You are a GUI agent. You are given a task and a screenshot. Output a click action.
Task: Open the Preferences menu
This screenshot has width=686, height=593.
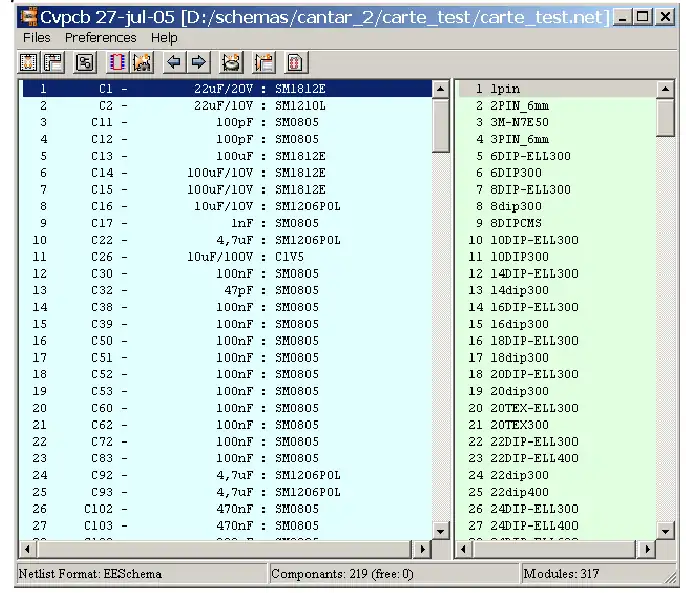point(100,37)
